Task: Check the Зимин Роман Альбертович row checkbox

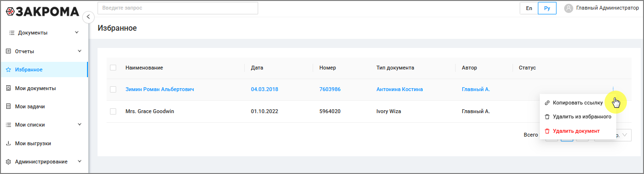Action: tap(113, 89)
